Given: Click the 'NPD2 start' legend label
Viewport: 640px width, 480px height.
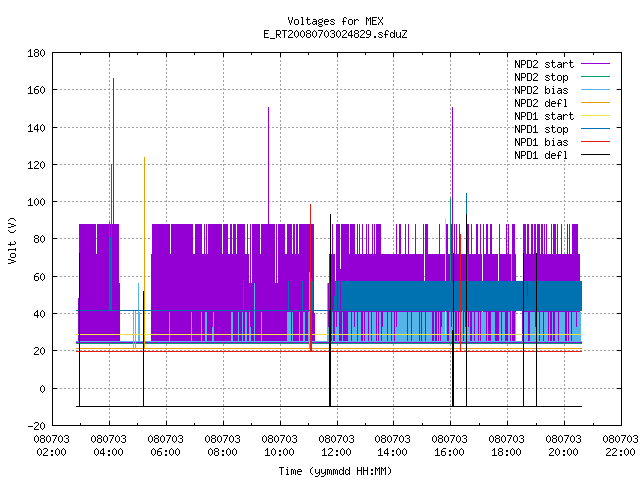Looking at the screenshot, I should pyautogui.click(x=544, y=64).
